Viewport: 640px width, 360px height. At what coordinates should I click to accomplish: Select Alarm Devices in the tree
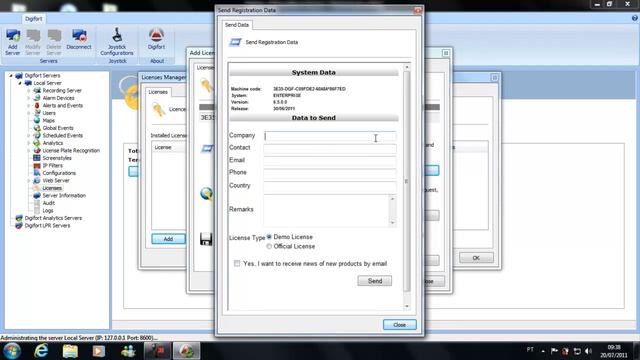pyautogui.click(x=58, y=98)
